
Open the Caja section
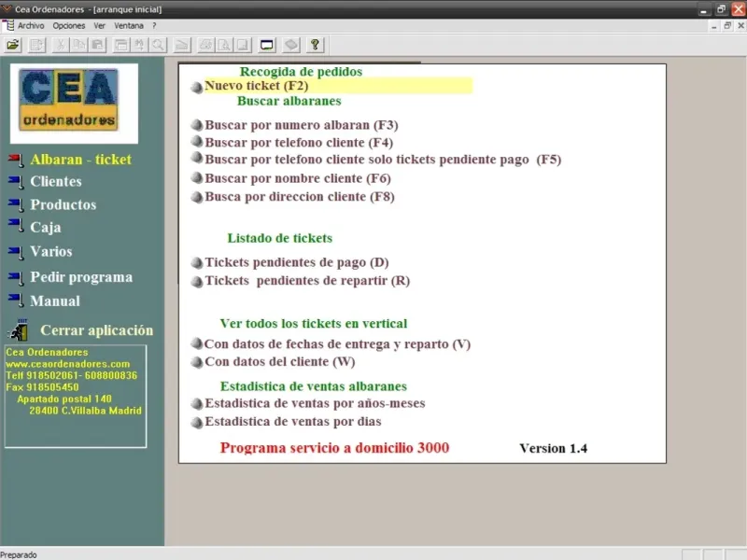45,228
